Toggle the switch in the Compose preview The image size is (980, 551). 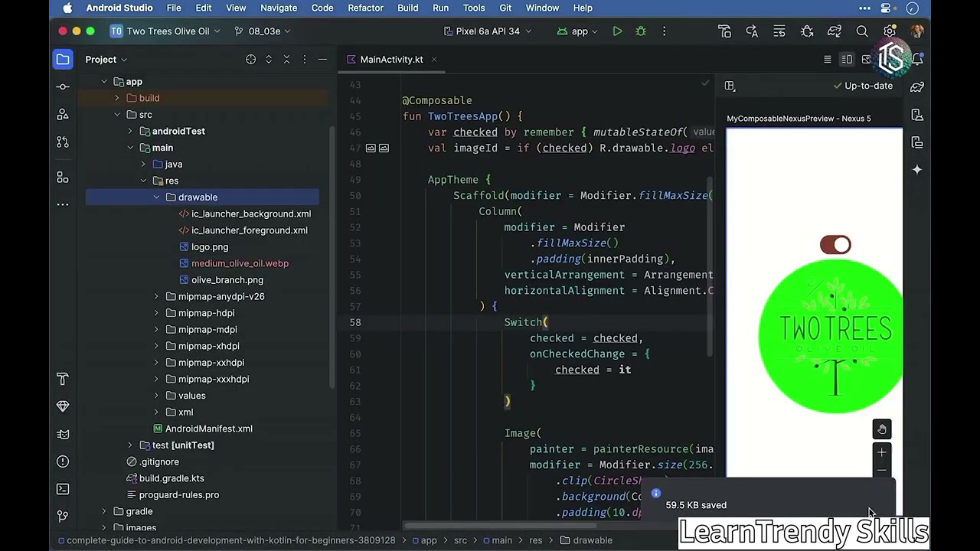point(835,245)
